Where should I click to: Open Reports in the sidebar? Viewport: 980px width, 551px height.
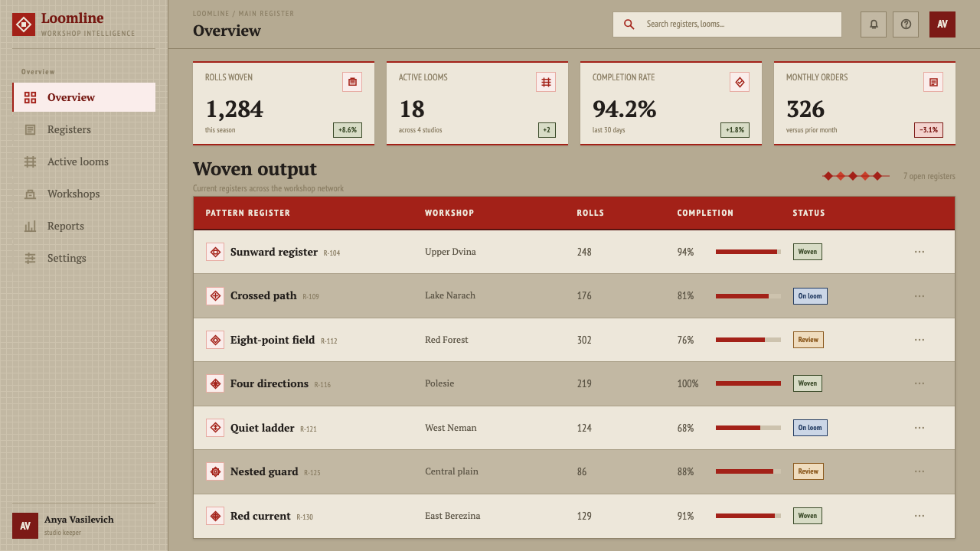pyautogui.click(x=84, y=226)
